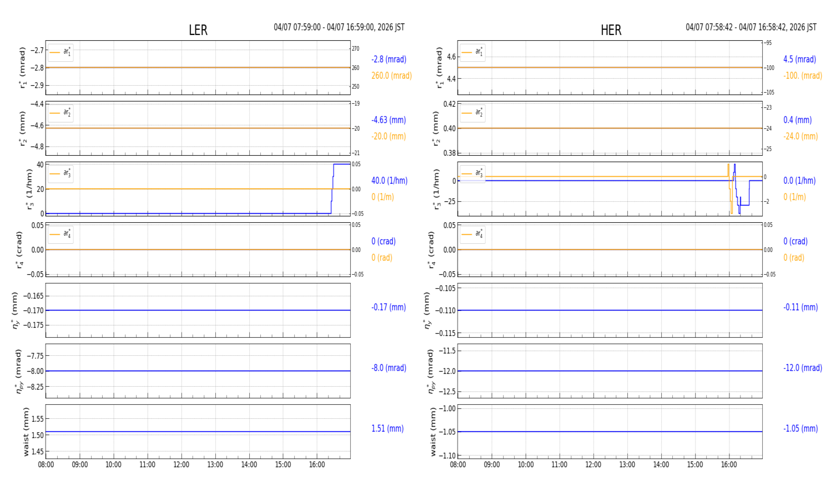Select the HER orange 0 (rad) value

[794, 258]
